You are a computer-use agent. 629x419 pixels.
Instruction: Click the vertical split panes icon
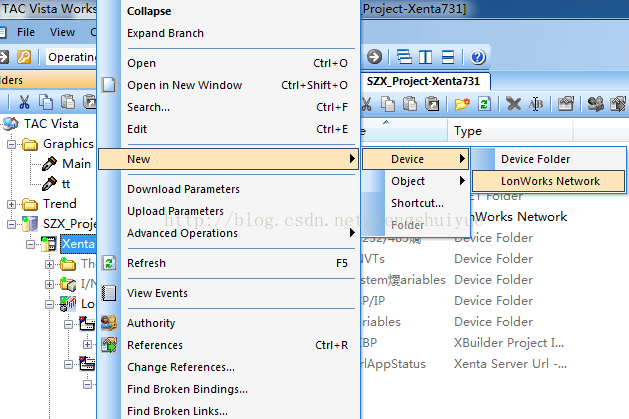point(426,57)
